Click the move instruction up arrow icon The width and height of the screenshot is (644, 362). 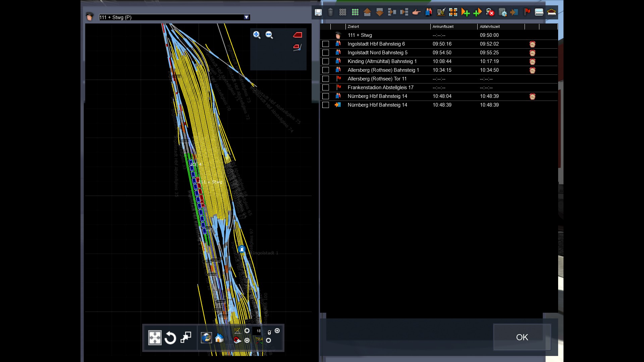coord(367,12)
